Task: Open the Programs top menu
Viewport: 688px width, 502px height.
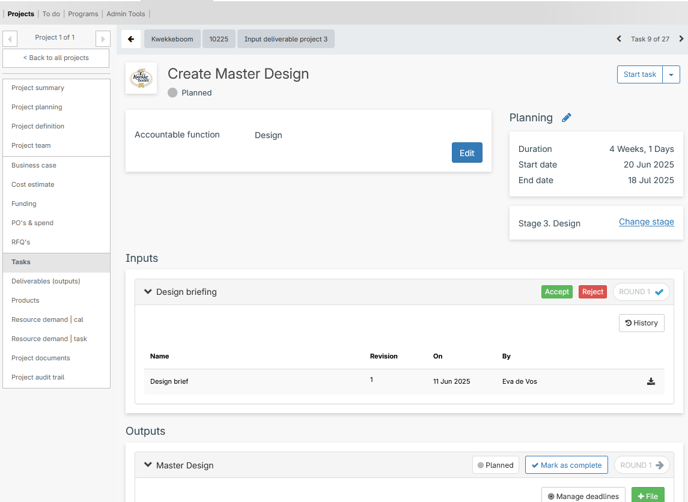Action: (x=83, y=14)
